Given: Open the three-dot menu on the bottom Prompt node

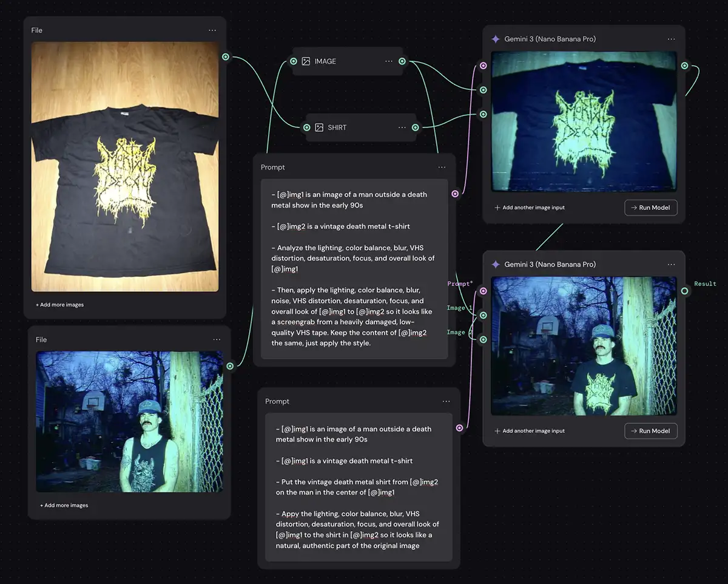Looking at the screenshot, I should pyautogui.click(x=446, y=401).
